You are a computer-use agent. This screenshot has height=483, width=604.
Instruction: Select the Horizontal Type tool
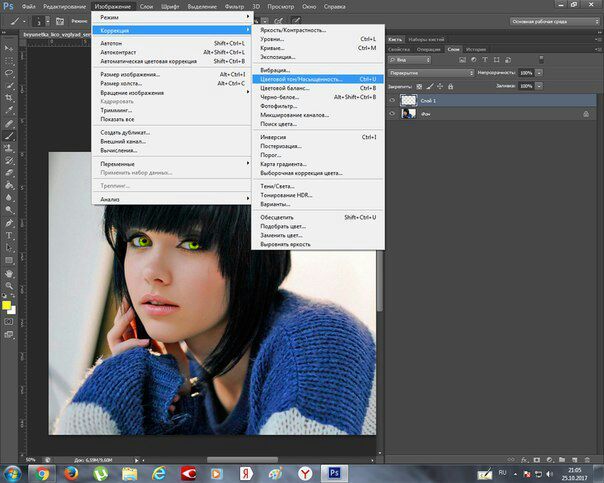tap(9, 235)
